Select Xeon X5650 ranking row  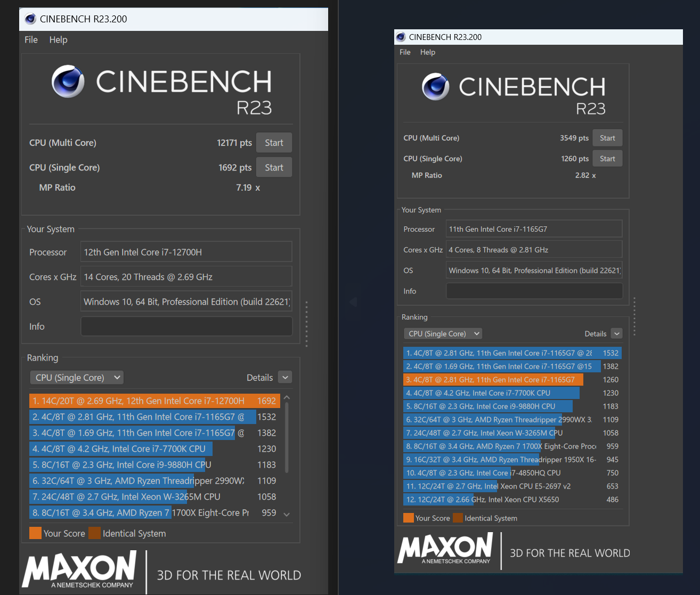(512, 500)
